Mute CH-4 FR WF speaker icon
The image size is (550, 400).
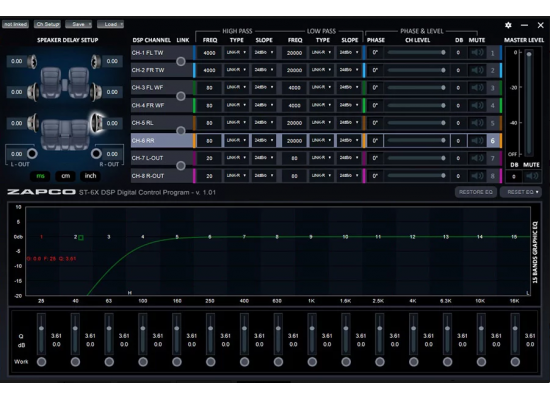click(x=477, y=105)
